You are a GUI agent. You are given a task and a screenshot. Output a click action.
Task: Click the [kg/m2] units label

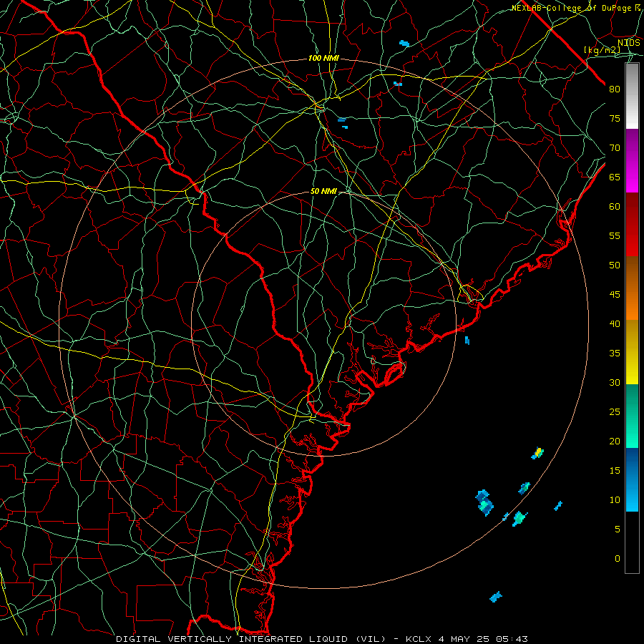pos(602,50)
